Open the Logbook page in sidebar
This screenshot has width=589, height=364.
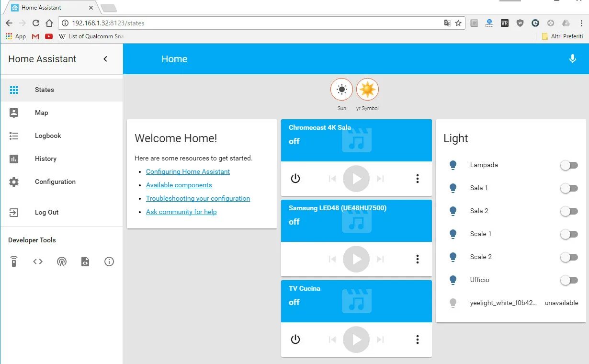tap(61, 136)
